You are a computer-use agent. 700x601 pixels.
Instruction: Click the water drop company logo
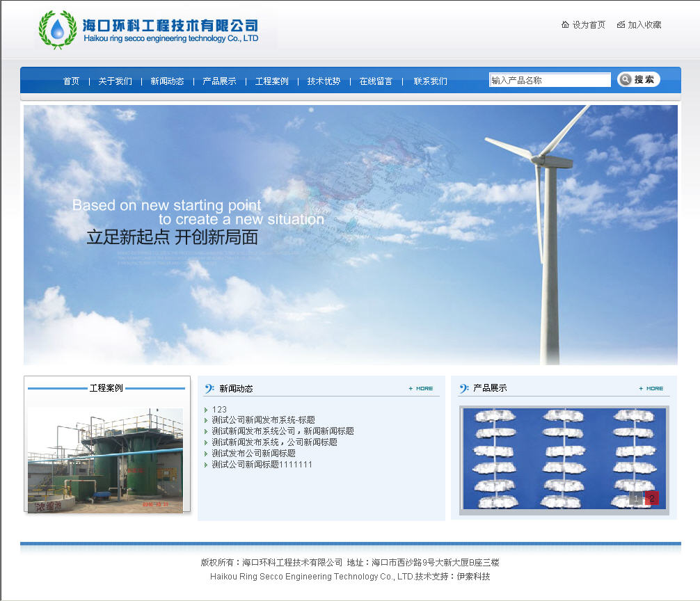tap(58, 29)
